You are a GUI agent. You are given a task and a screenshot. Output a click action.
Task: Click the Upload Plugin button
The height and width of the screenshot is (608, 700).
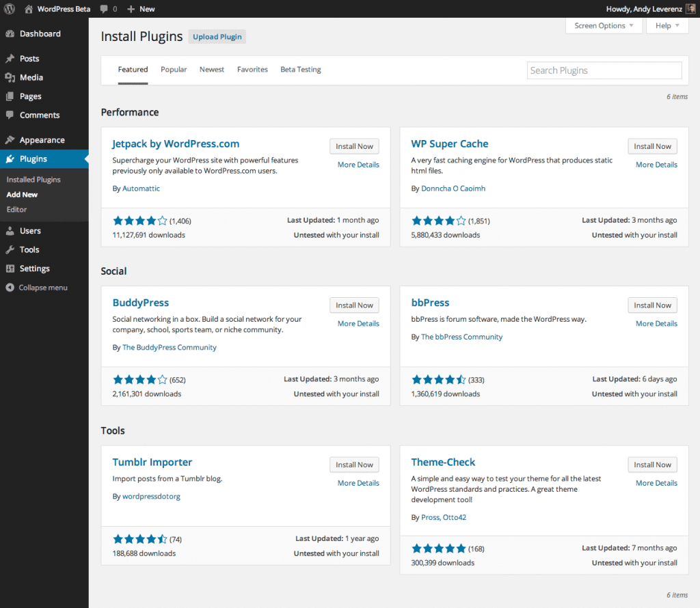click(x=217, y=36)
